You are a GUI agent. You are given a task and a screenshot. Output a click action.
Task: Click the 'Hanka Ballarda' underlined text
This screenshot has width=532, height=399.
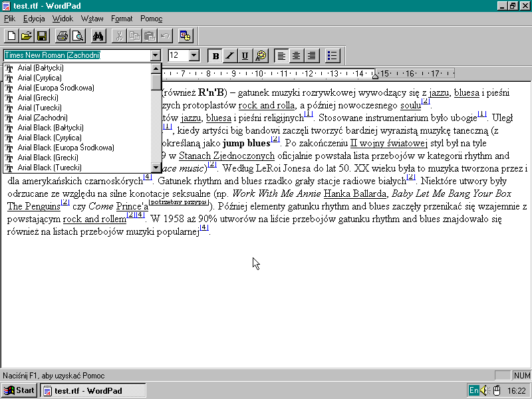coord(355,194)
